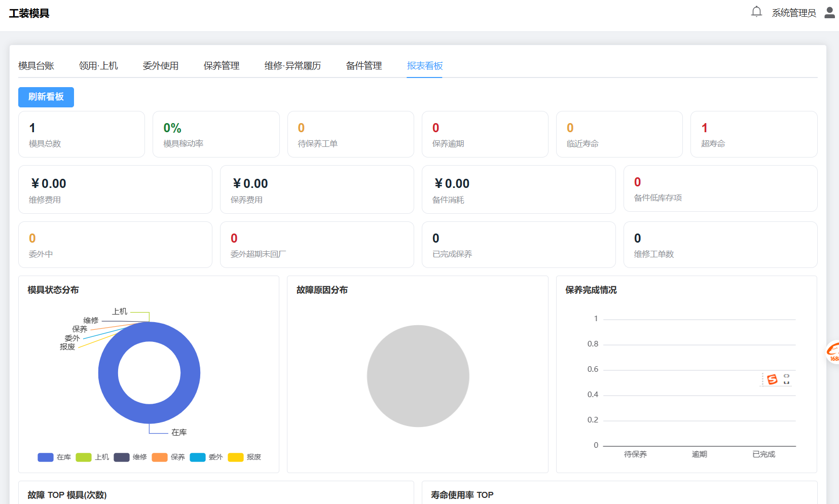839x504 pixels.
Task: Toggle the 在库 legend swatch
Action: [46, 457]
